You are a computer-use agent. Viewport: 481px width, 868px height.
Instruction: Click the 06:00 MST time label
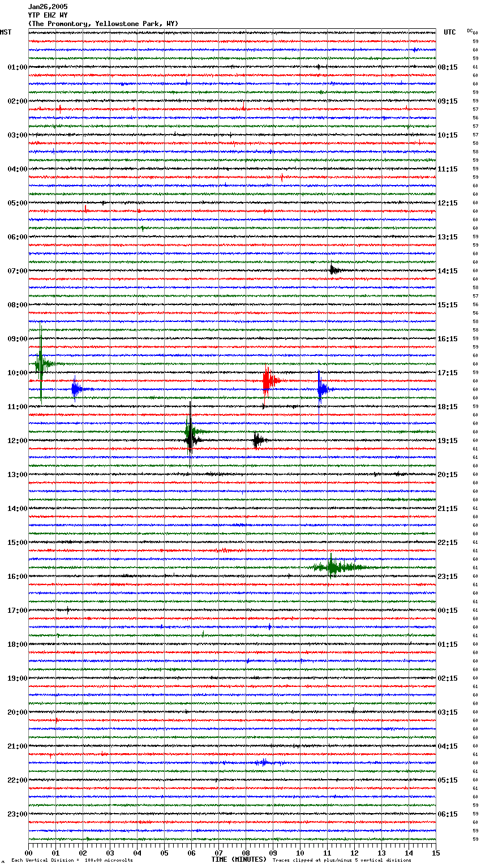pos(18,237)
